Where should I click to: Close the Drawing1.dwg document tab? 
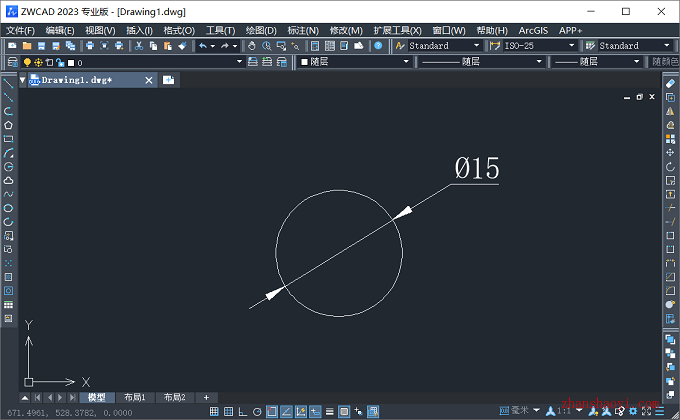point(149,80)
